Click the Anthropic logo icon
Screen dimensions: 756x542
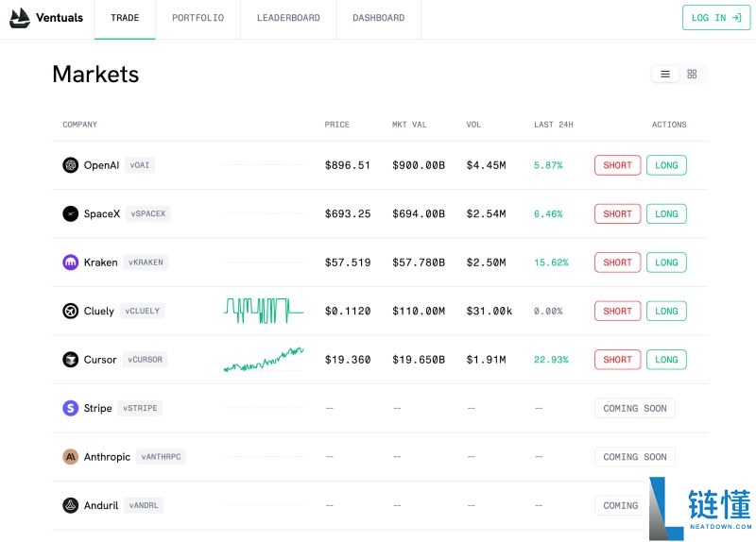[71, 457]
